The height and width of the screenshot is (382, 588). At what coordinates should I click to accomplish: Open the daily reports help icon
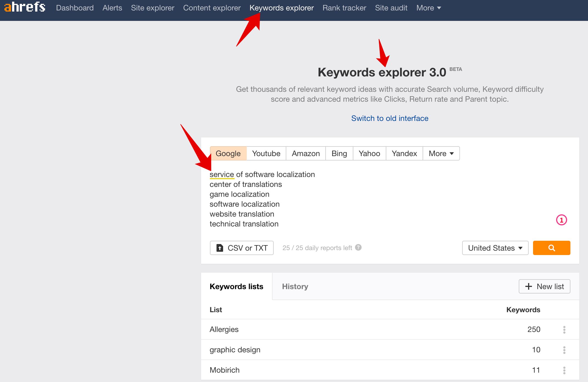358,247
